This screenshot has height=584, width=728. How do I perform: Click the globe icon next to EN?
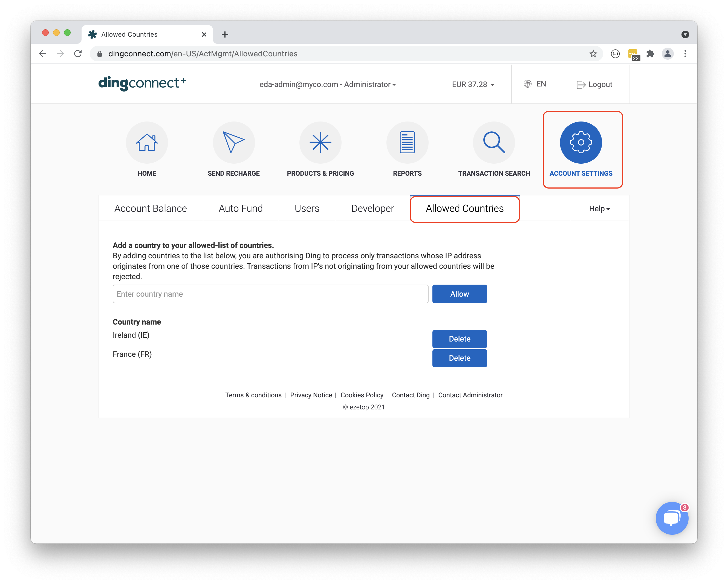(x=527, y=84)
